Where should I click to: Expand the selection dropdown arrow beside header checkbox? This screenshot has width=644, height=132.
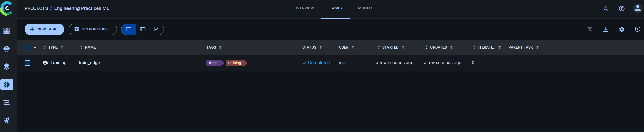coord(35,48)
